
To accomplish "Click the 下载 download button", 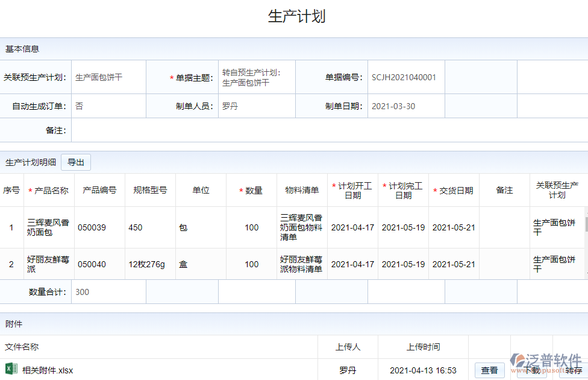I will [532, 371].
